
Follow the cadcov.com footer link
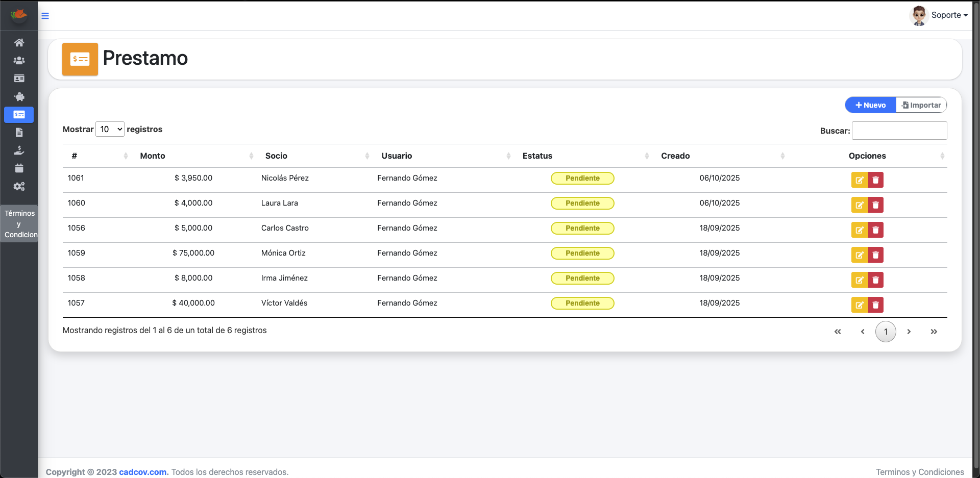point(143,472)
